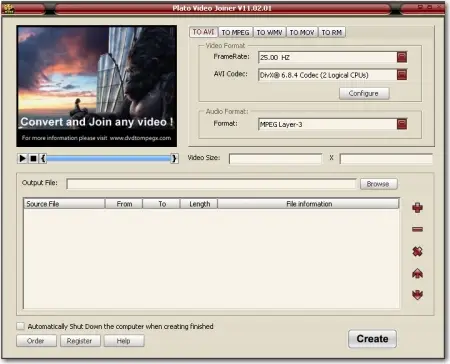Click the Configure button
Screen dimensions: 450x364
[364, 93]
